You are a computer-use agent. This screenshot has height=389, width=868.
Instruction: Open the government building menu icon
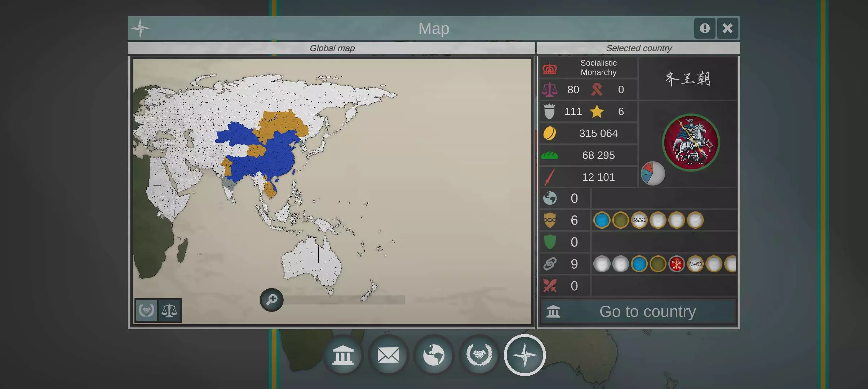tap(342, 355)
